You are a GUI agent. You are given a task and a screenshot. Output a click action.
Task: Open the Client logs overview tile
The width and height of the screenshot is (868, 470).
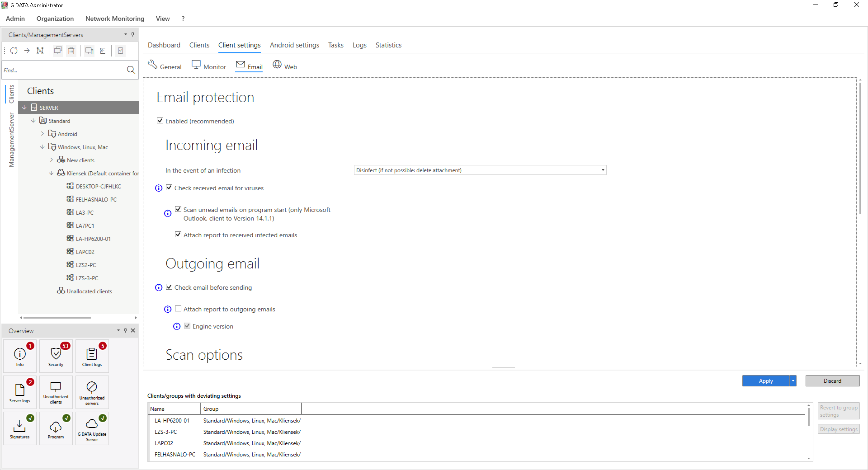pos(92,356)
